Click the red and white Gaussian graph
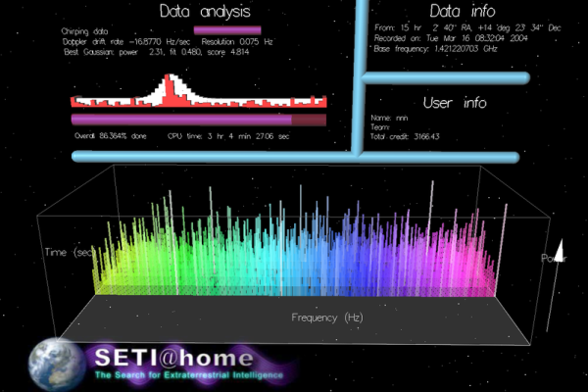Viewport: 588px width, 392px height. coord(198,91)
